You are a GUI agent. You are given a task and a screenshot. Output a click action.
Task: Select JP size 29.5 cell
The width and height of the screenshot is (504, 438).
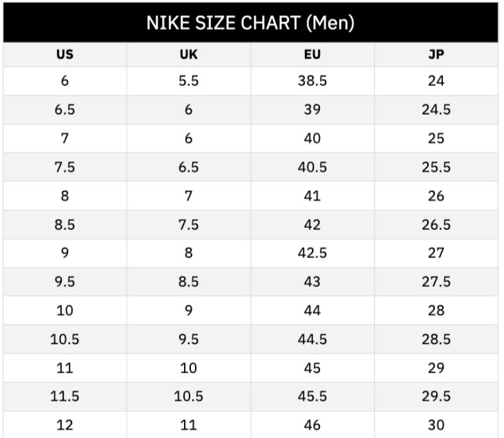click(x=436, y=396)
